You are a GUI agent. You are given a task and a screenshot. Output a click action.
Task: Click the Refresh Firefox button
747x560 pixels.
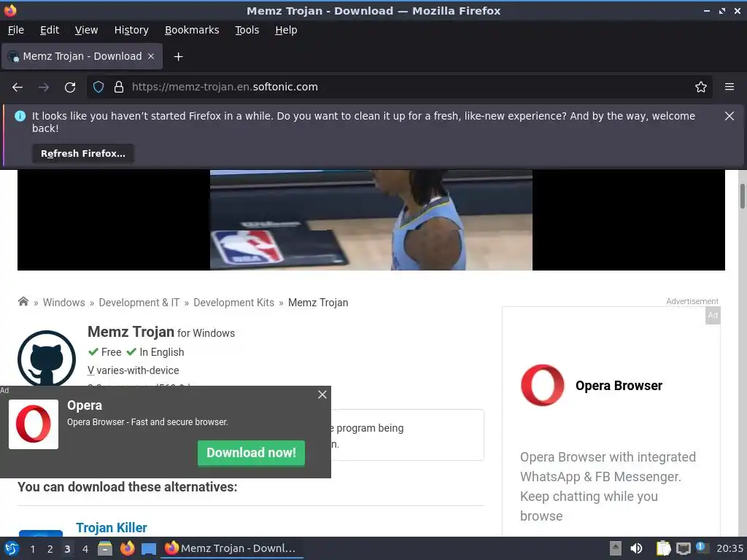point(83,153)
